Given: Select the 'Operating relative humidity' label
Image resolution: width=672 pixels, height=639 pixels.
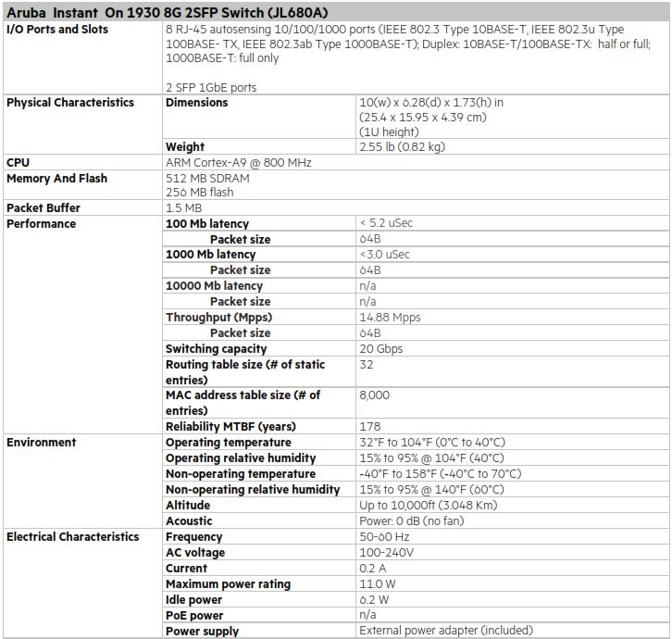Looking at the screenshot, I should [x=241, y=458].
